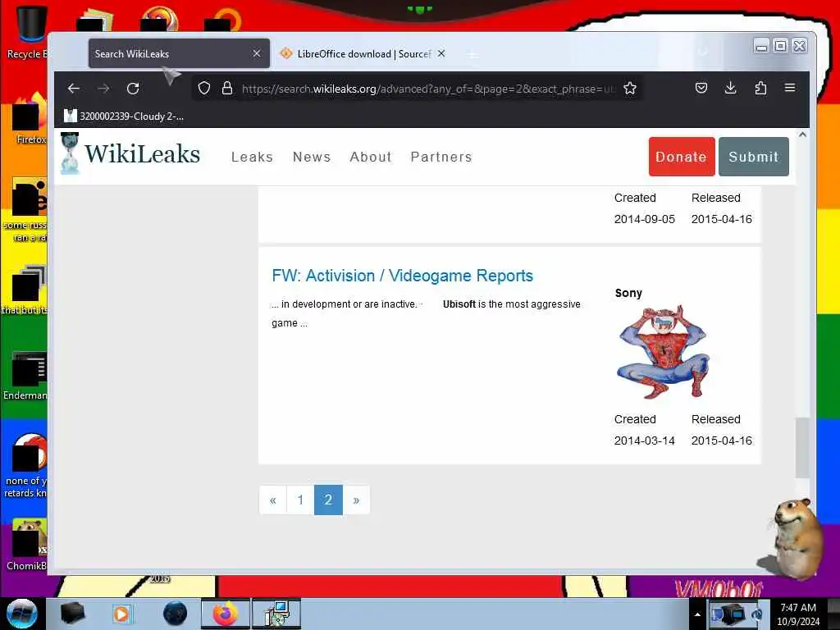Click the WikiLeaks hourglass logo
Screen dimensions: 840x630
(x=70, y=154)
